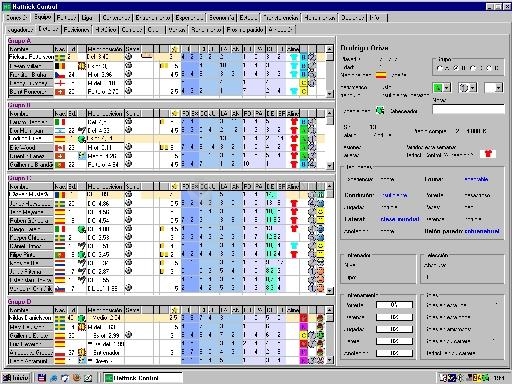Click the green ball icon beside Observado

coord(380,110)
